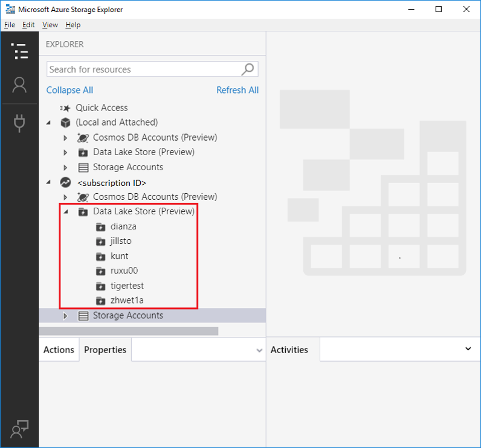Image resolution: width=481 pixels, height=448 pixels.
Task: Select the Quick Access tree item
Action: tap(102, 108)
